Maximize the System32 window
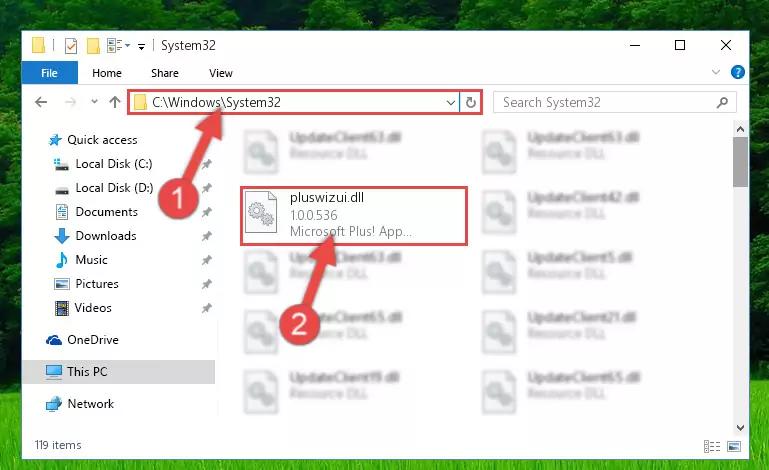This screenshot has width=769, height=470. 680,45
